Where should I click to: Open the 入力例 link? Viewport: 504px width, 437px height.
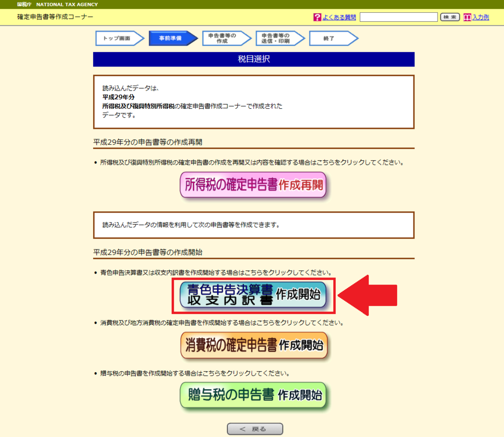point(480,17)
